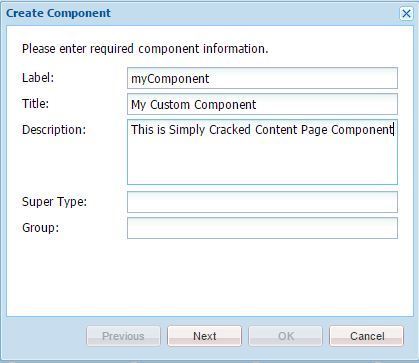Click the "Please enter required component information" text

pyautogui.click(x=145, y=49)
